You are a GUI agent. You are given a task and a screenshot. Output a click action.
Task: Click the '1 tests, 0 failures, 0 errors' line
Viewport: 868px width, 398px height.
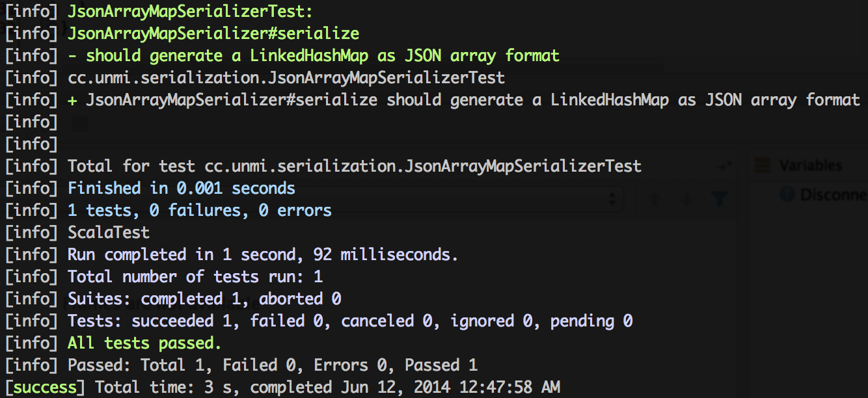(200, 210)
